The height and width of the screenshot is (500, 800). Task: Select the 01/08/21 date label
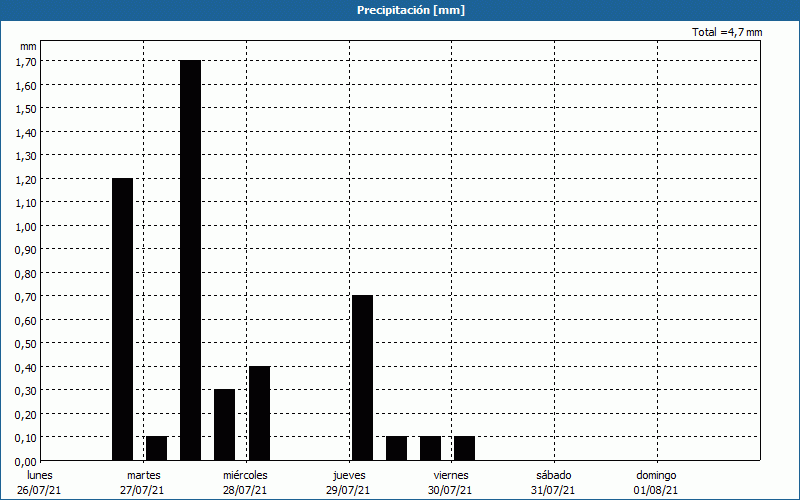coord(656,490)
